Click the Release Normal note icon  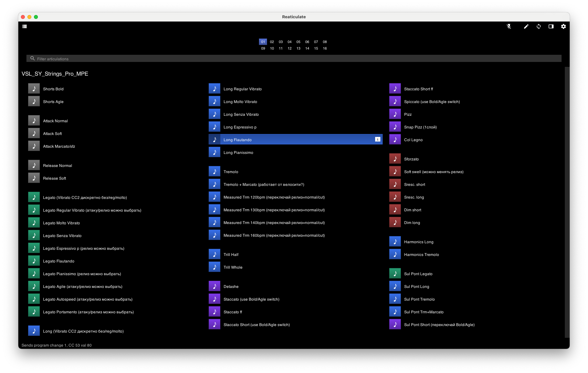pos(34,165)
